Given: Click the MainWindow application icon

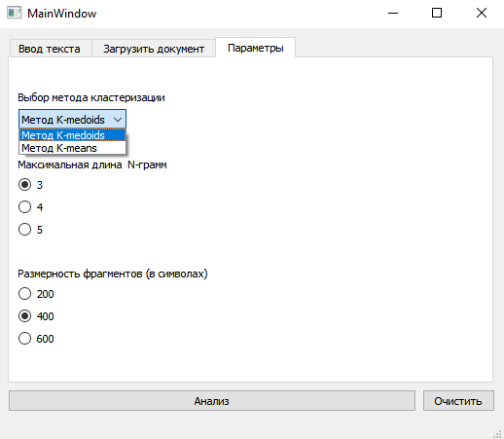Looking at the screenshot, I should pyautogui.click(x=14, y=13).
